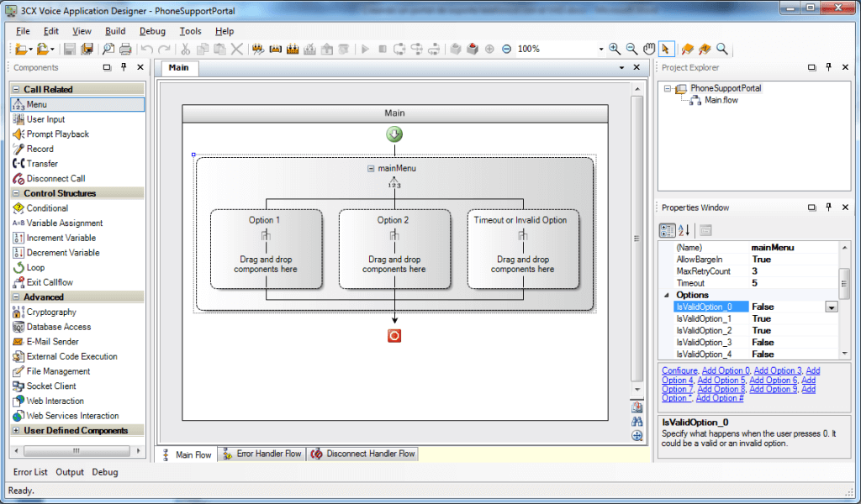
Task: Open the zoom percentage dropdown
Action: 600,49
